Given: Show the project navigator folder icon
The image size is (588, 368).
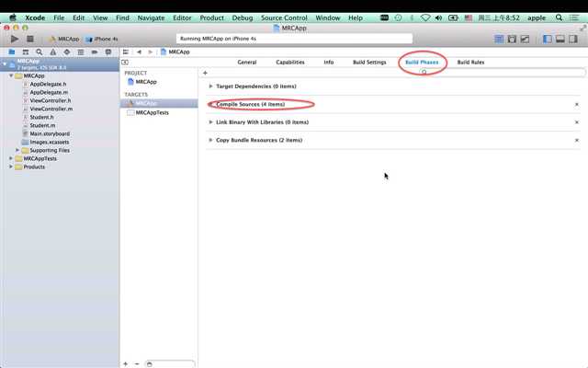Looking at the screenshot, I should (x=12, y=52).
